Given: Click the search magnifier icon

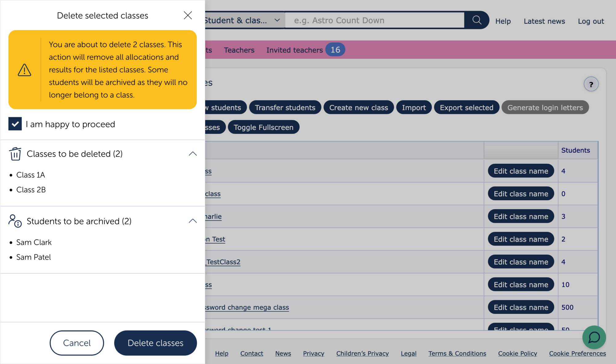Looking at the screenshot, I should pyautogui.click(x=477, y=20).
